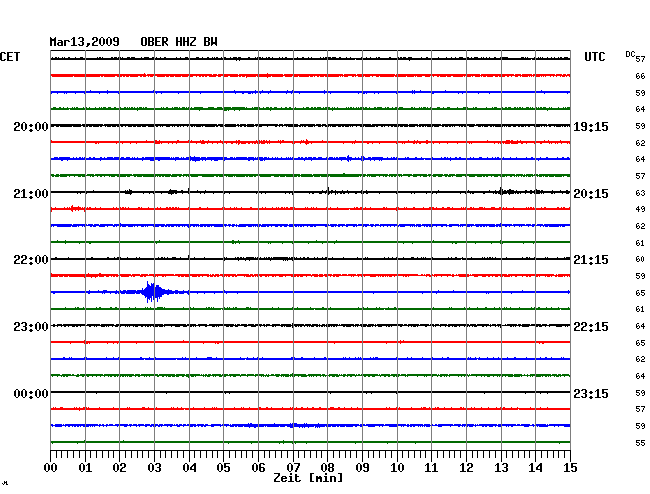The image size is (650, 494).
Task: Select minute 09 on the time axis
Action: click(x=362, y=468)
